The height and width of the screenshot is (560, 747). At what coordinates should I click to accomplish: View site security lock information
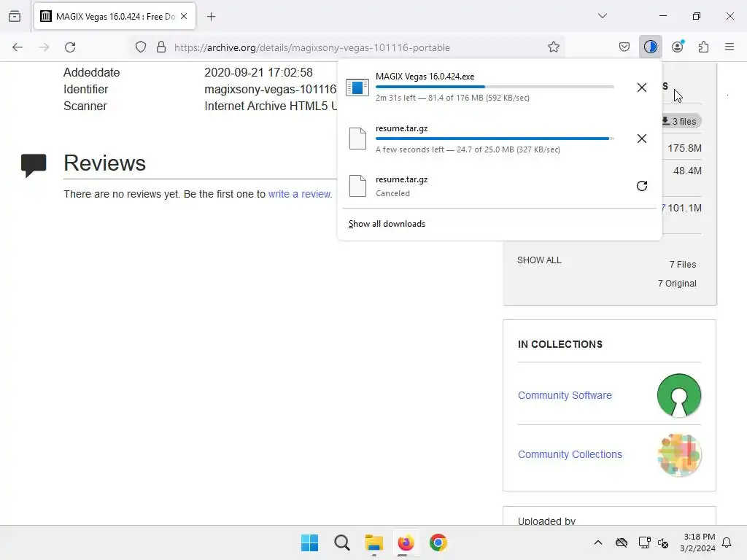click(x=161, y=47)
